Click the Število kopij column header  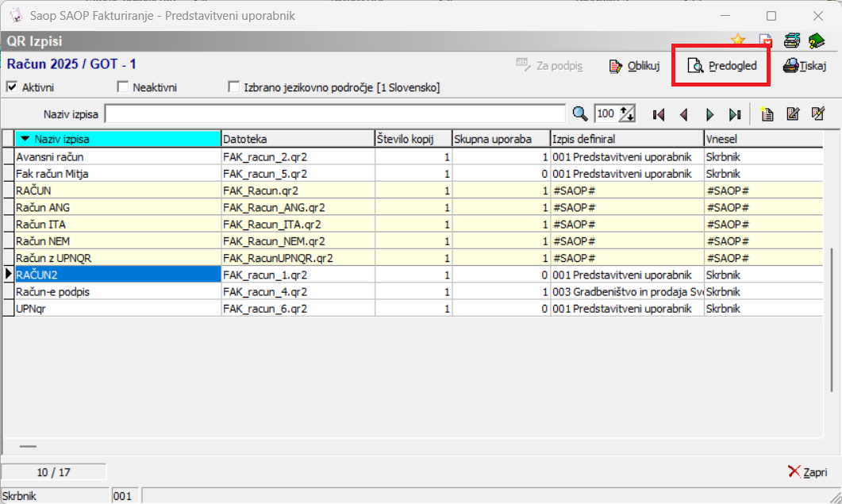pyautogui.click(x=413, y=139)
